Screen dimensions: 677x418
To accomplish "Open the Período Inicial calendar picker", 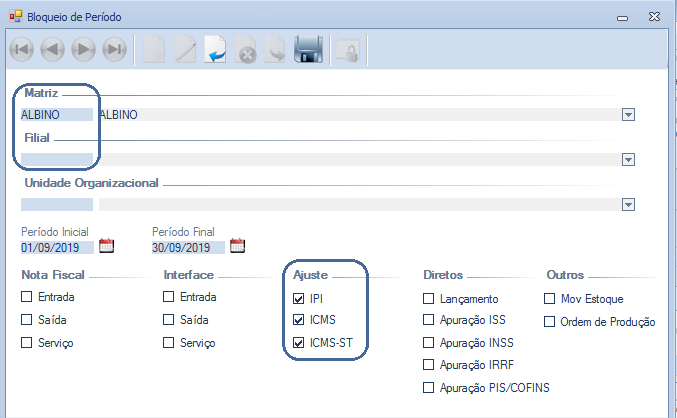I will [x=107, y=246].
